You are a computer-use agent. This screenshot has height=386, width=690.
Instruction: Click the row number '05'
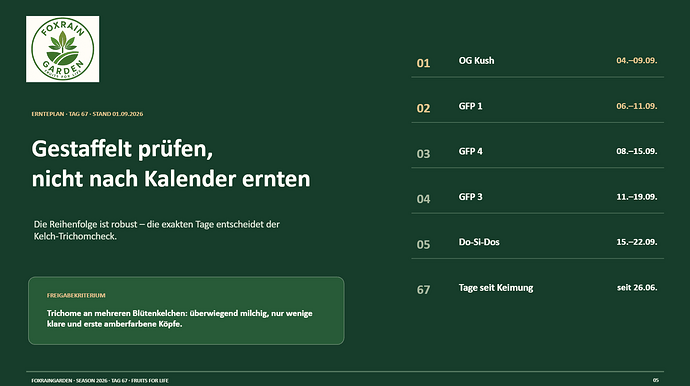(x=423, y=244)
